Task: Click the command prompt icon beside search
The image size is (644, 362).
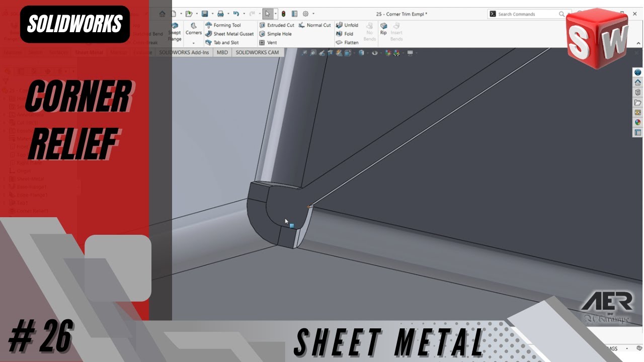Action: (x=493, y=14)
